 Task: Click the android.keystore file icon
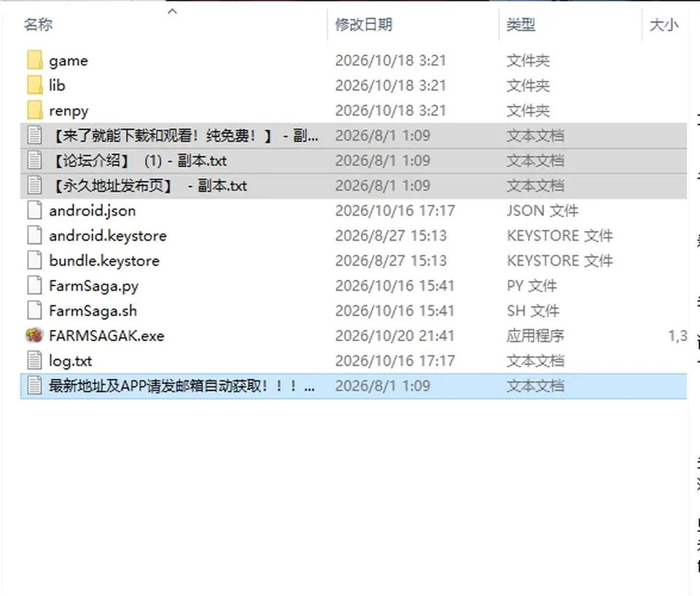(x=35, y=235)
